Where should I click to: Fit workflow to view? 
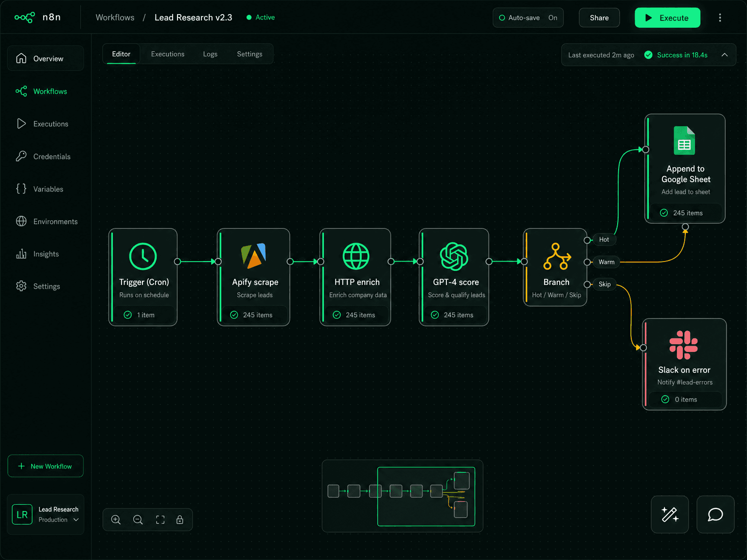tap(160, 520)
